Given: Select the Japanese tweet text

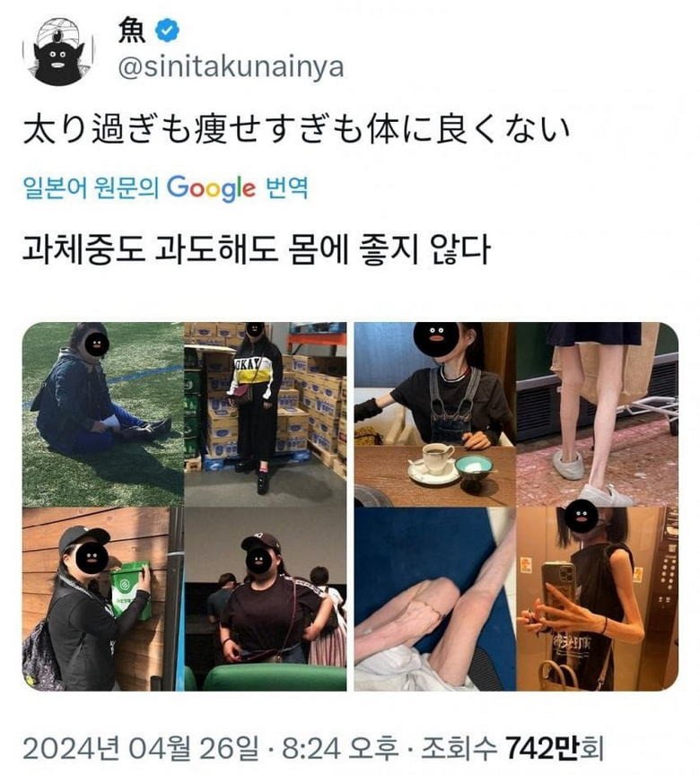Looking at the screenshot, I should [297, 129].
